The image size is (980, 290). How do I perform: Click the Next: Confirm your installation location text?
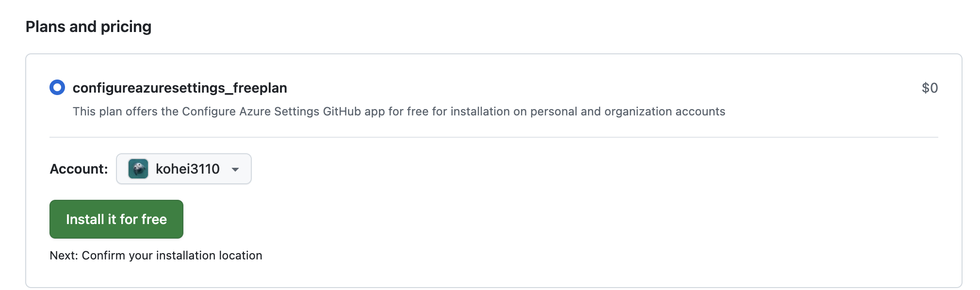(x=155, y=255)
